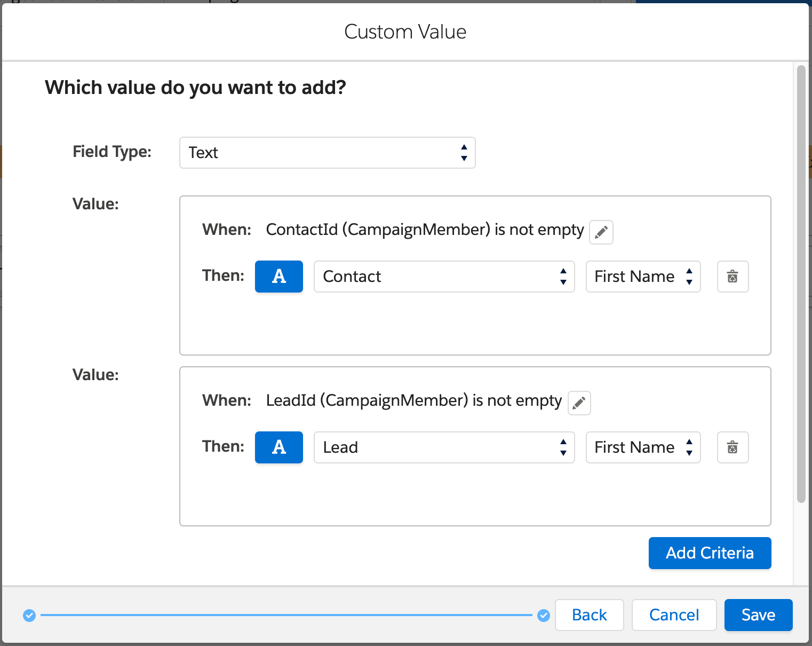This screenshot has height=646, width=812.
Task: Save the custom value
Action: [x=758, y=615]
